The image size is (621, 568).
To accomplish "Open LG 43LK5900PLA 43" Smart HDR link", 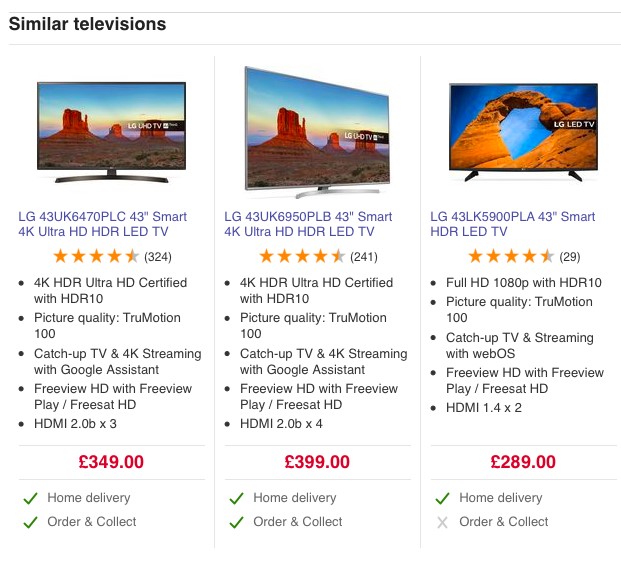I will (512, 224).
